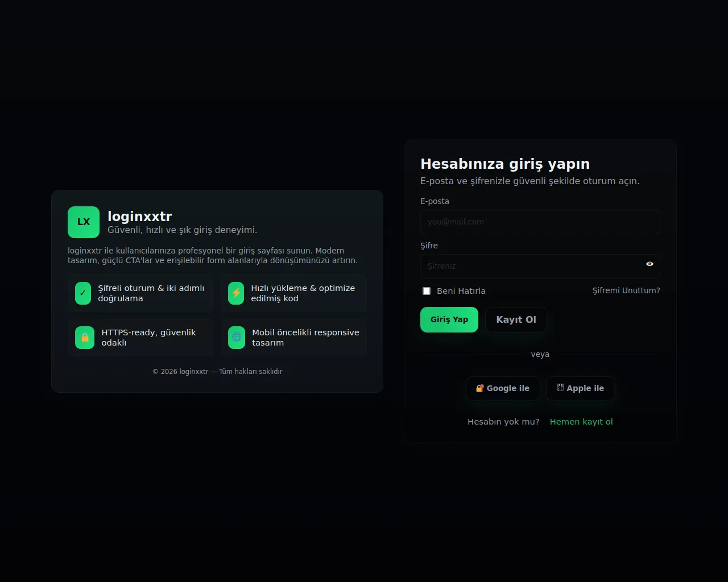Show password using the eye icon
Image resolution: width=728 pixels, height=582 pixels.
coord(650,264)
